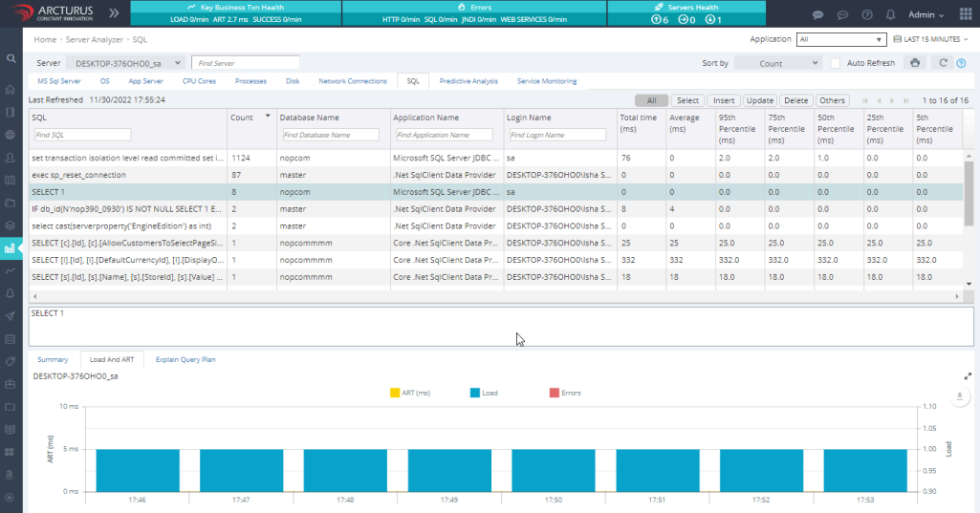
Task: Download the chart using the download icon
Action: (959, 396)
